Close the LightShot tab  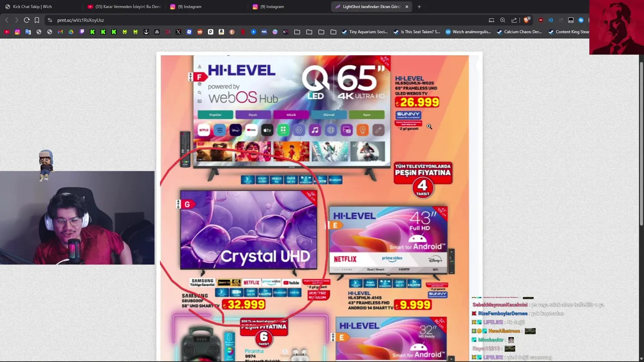[x=407, y=7]
